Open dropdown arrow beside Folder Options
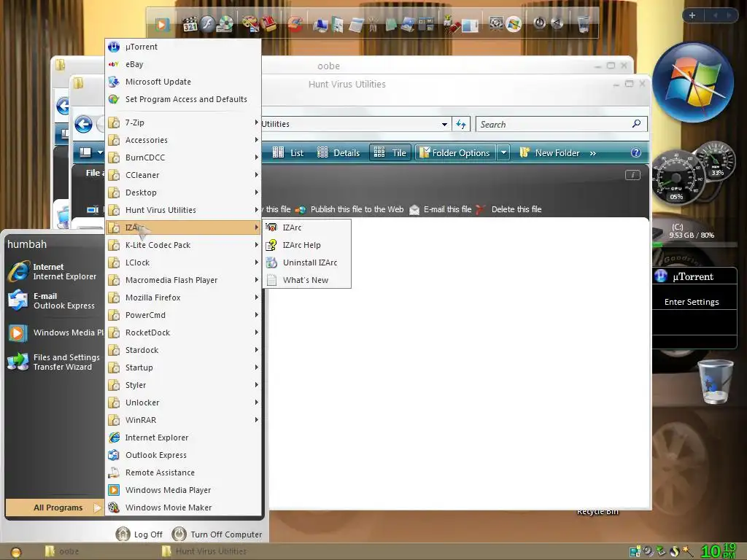 [503, 153]
